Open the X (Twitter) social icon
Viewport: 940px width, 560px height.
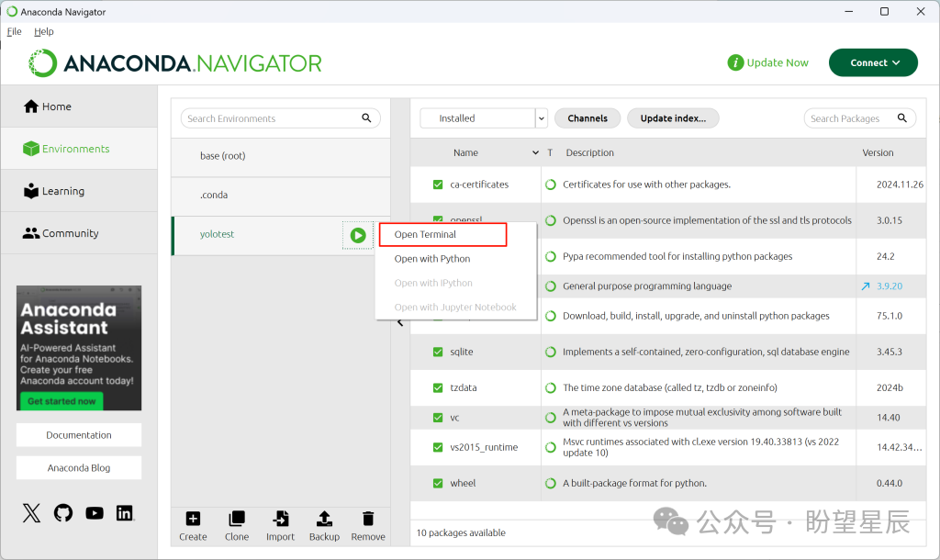pos(32,513)
